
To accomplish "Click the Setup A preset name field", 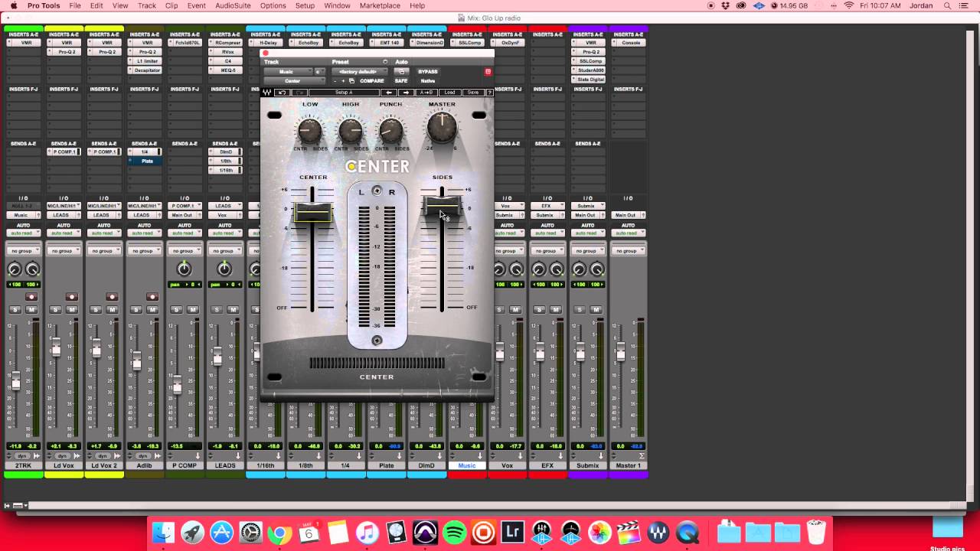I will [344, 93].
